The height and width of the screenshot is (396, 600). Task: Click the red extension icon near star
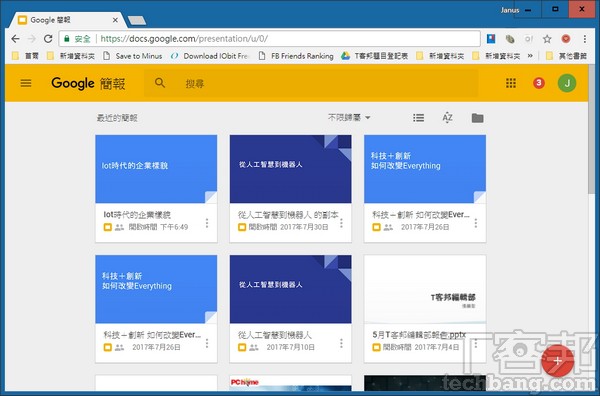pyautogui.click(x=566, y=39)
